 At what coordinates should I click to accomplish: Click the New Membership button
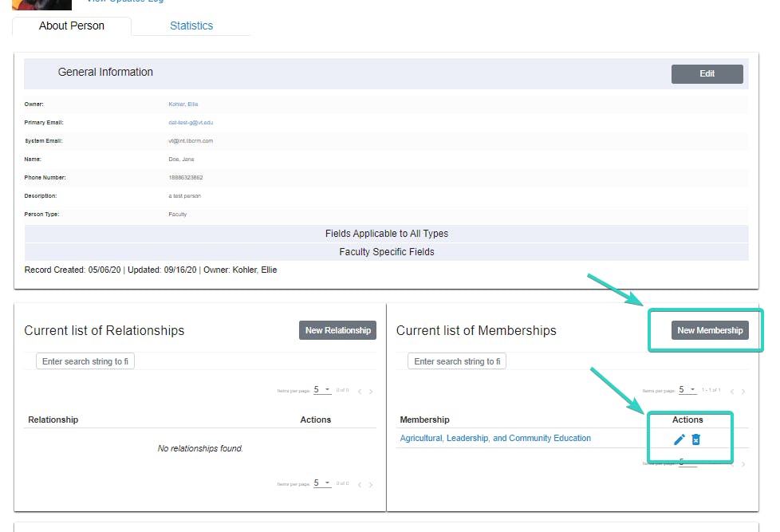710,330
